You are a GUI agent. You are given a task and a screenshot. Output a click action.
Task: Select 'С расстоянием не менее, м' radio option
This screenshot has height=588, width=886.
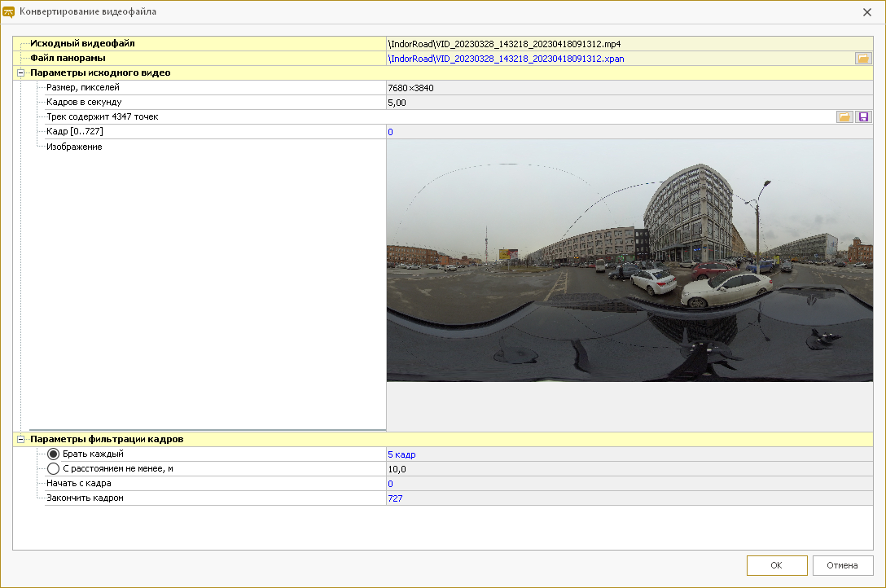click(54, 469)
